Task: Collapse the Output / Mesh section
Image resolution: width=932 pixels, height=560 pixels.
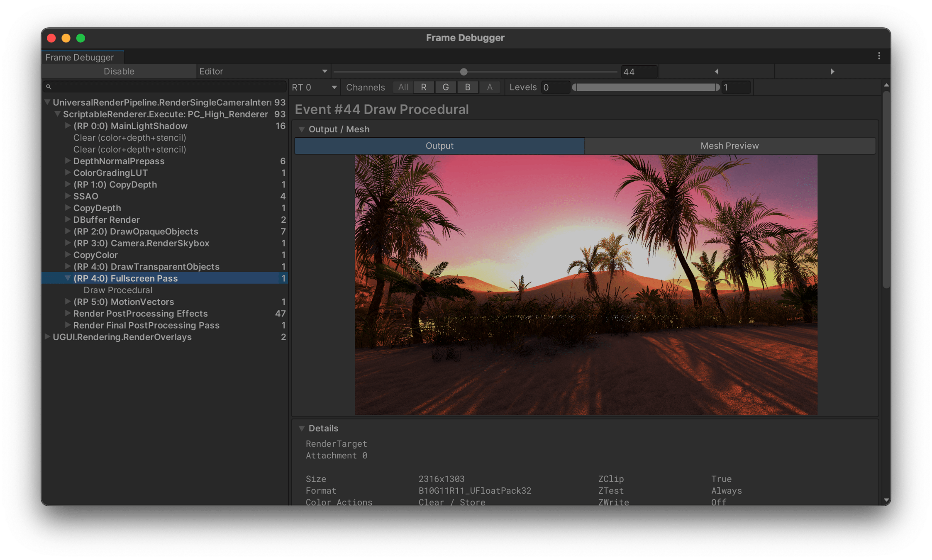Action: click(302, 129)
